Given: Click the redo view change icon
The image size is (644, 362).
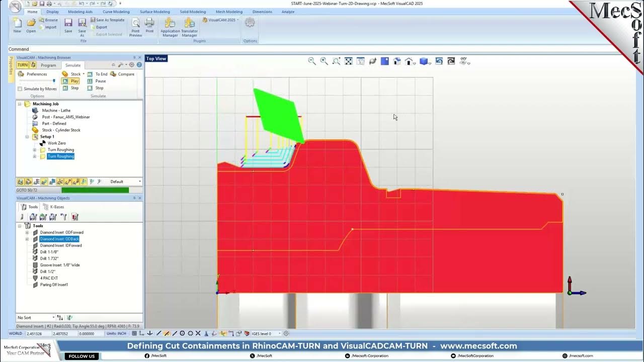Looking at the screenshot, I should pos(451,61).
